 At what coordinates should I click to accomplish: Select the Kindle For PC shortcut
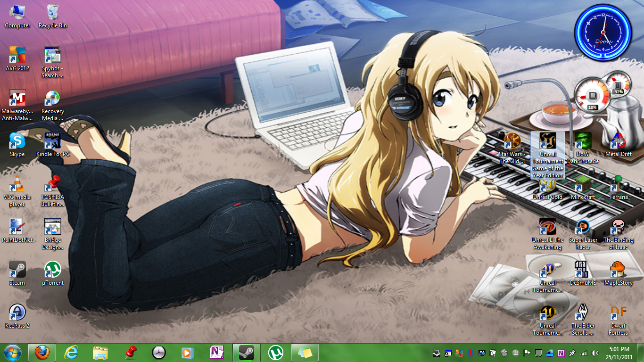53,145
